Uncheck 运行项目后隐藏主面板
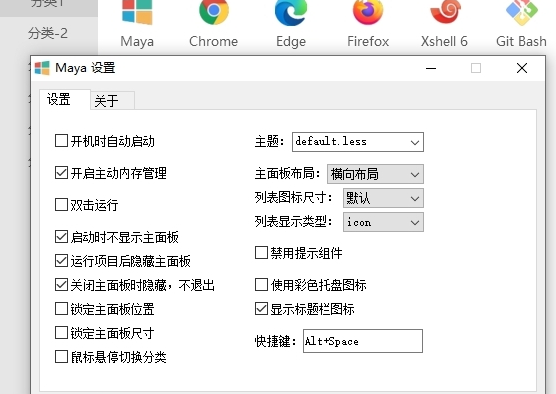556x394 pixels. 61,261
